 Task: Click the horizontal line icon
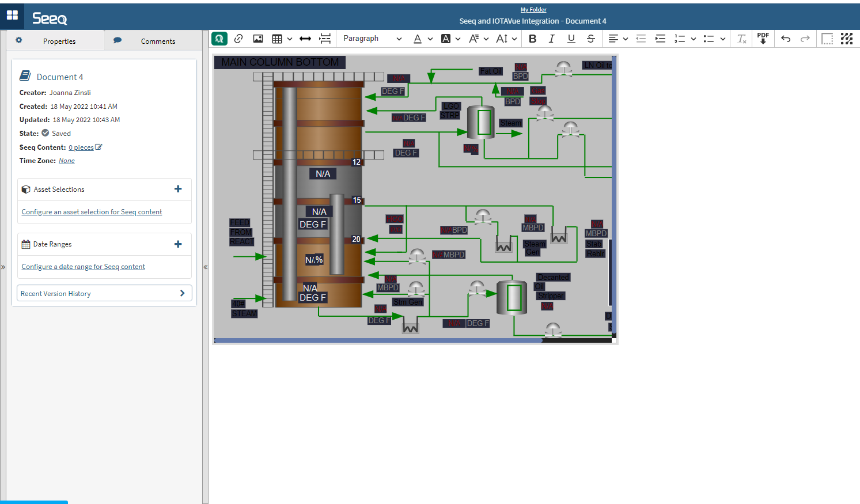point(305,39)
